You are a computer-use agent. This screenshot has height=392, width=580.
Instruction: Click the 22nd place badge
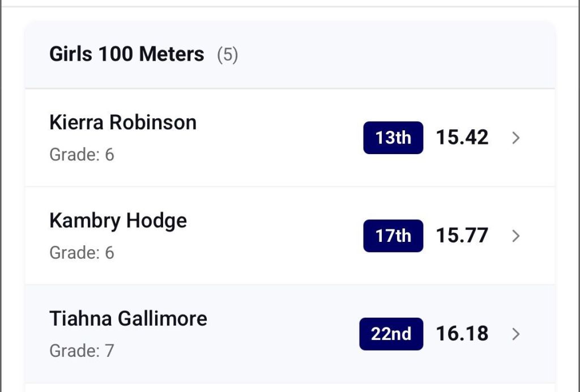pos(391,334)
